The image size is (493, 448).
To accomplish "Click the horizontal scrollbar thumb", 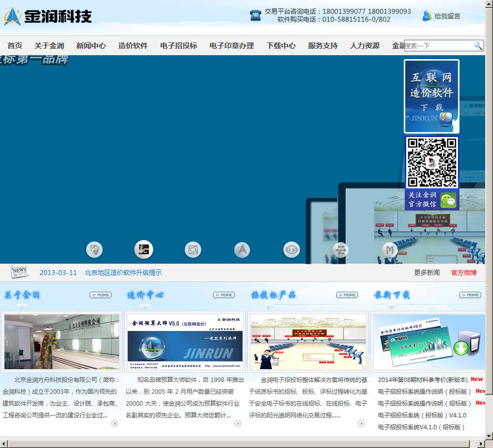I will [238, 444].
